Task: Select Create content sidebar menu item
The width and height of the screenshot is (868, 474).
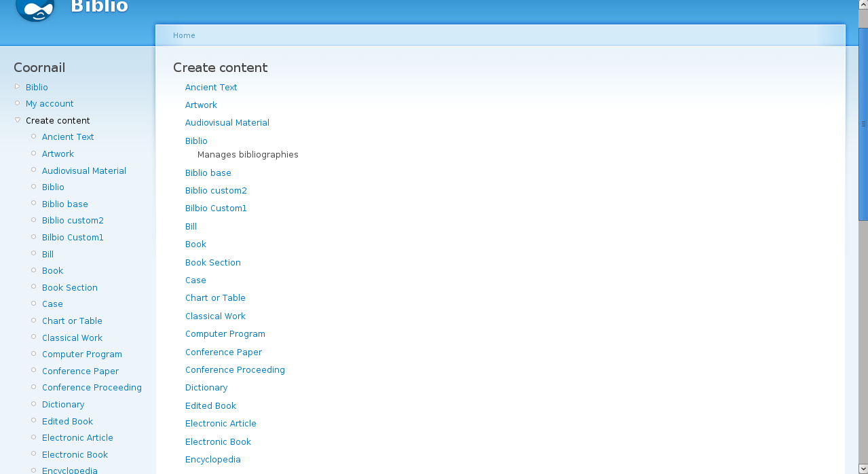Action: click(x=58, y=121)
